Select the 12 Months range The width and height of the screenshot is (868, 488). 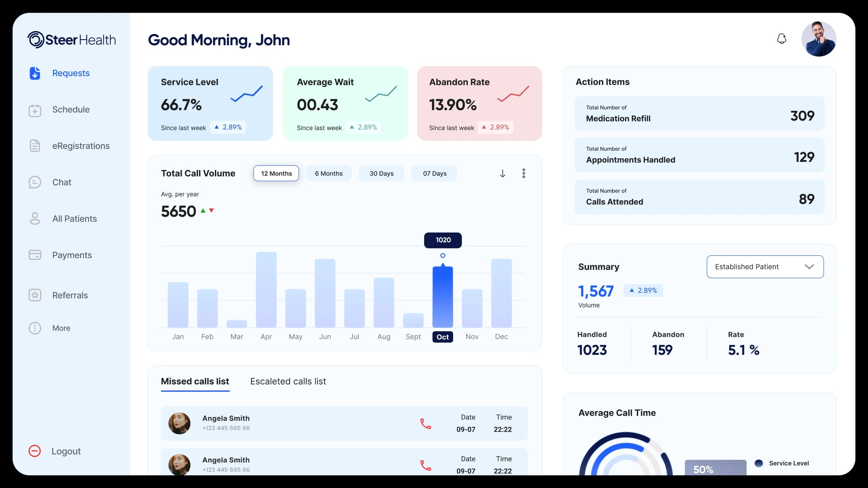(276, 174)
